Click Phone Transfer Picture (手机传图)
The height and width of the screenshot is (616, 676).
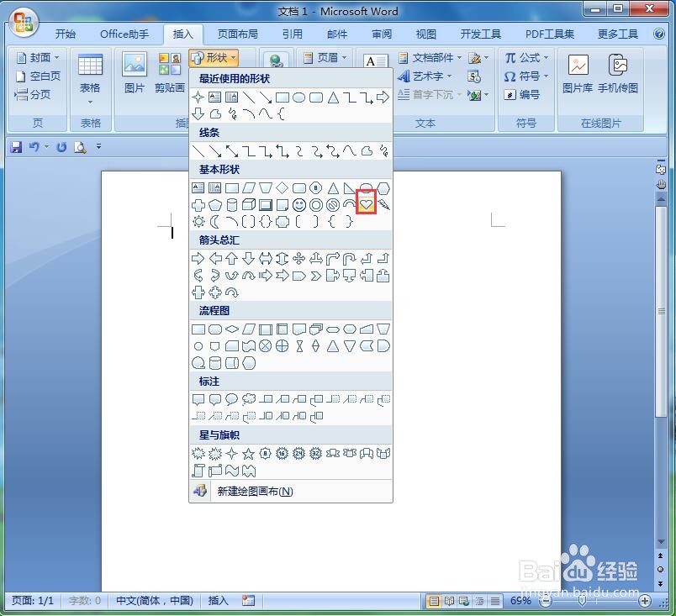pos(618,72)
